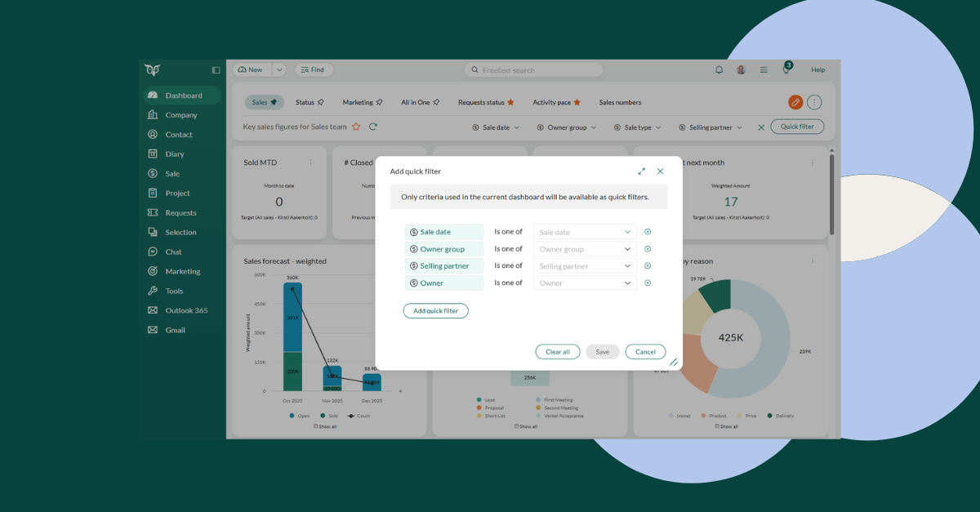
Task: Open the Owner group value dropdown
Action: 585,249
